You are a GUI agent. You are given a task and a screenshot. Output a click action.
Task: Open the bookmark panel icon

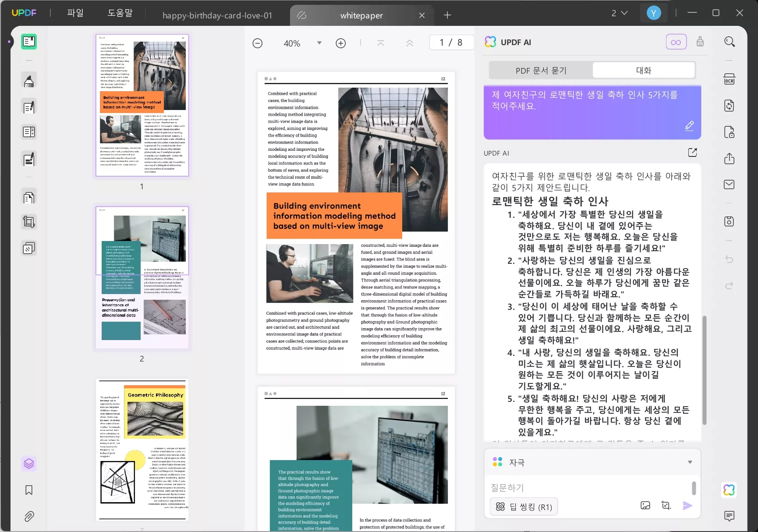[x=29, y=490]
